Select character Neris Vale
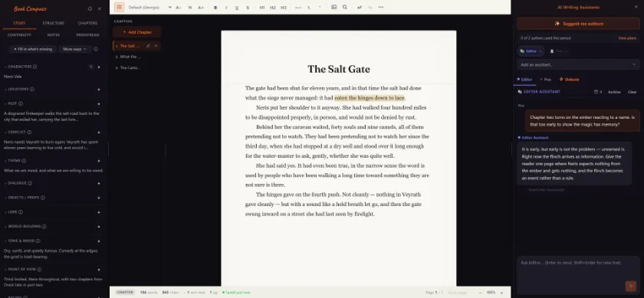644x298 pixels. pos(13,77)
